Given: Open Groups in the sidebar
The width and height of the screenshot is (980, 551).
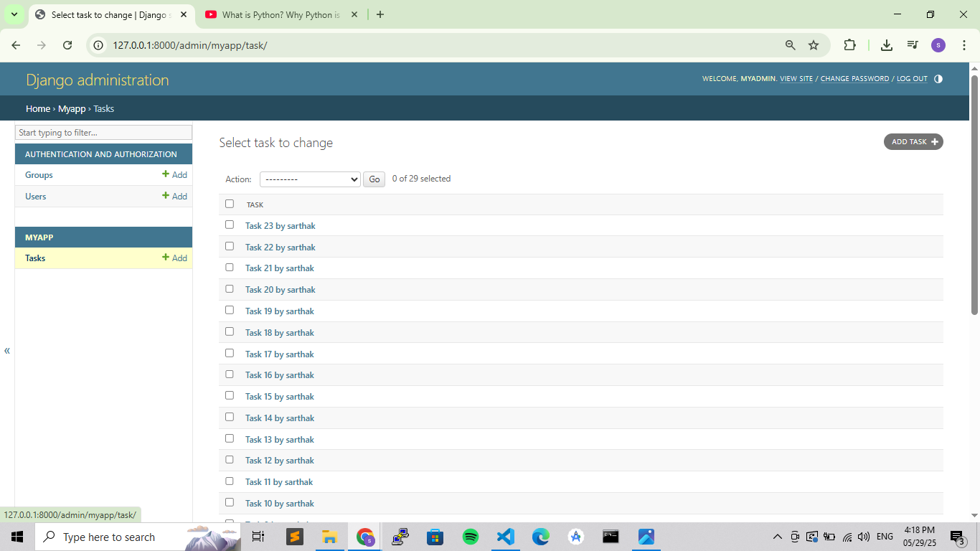Looking at the screenshot, I should (39, 175).
